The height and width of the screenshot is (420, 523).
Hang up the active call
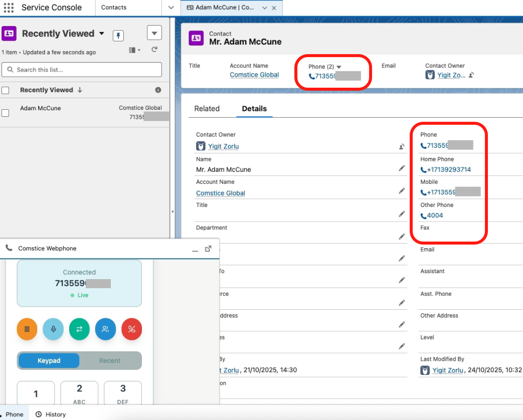(x=131, y=329)
